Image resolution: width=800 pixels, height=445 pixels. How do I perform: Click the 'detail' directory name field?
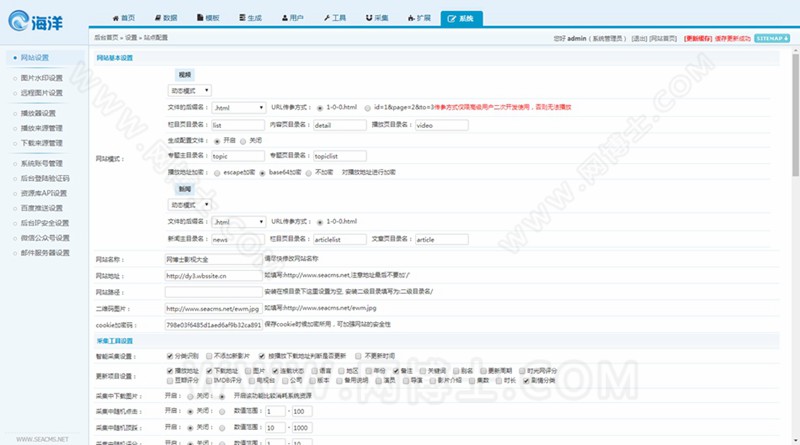tap(340, 125)
